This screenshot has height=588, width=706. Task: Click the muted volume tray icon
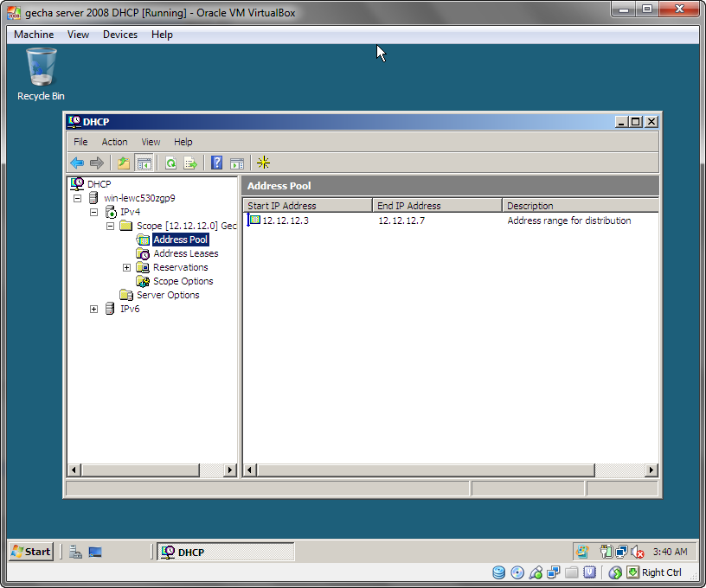coord(637,552)
